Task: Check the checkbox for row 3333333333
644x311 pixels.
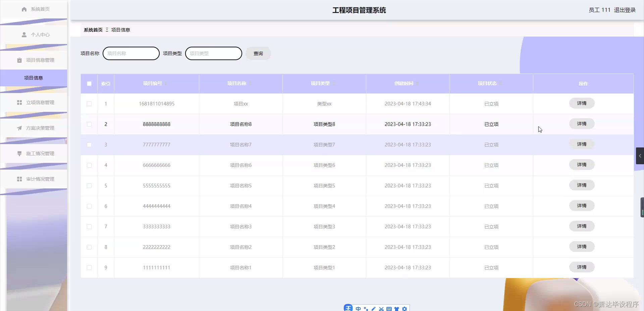Action: tap(89, 227)
